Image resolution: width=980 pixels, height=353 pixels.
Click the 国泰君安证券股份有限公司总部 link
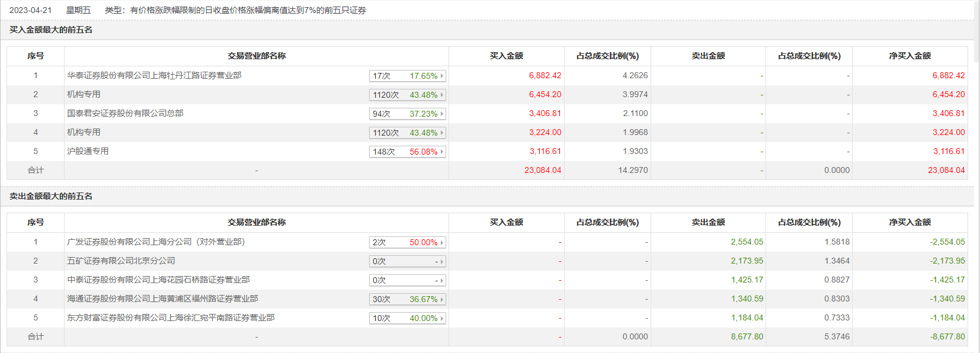click(125, 113)
